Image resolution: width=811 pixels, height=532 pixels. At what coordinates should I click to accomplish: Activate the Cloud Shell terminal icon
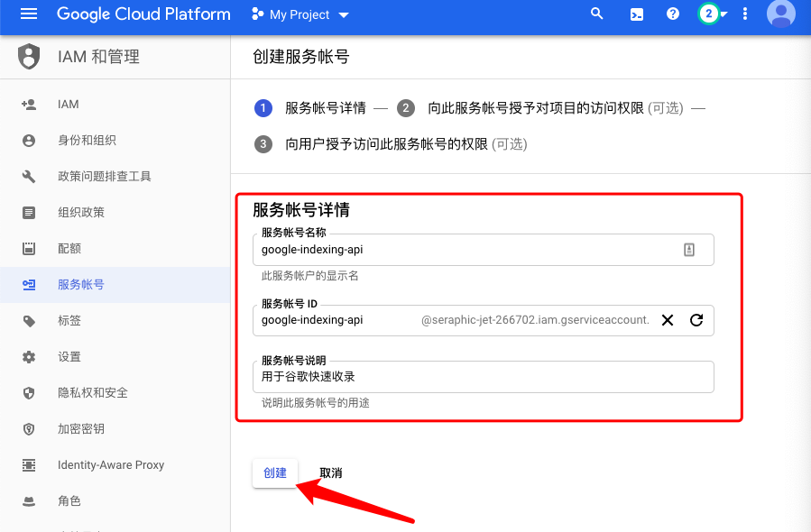tap(637, 14)
